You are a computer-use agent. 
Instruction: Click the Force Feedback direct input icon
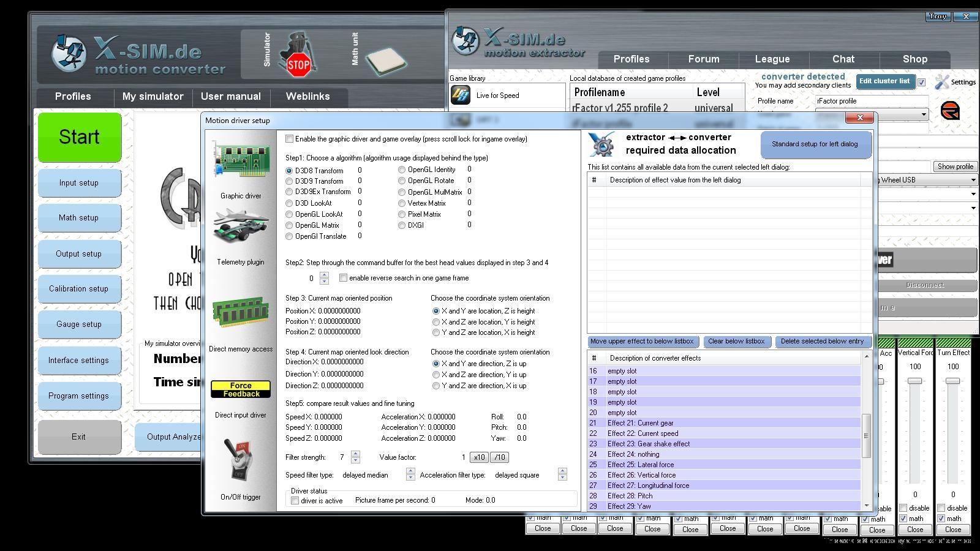[241, 389]
